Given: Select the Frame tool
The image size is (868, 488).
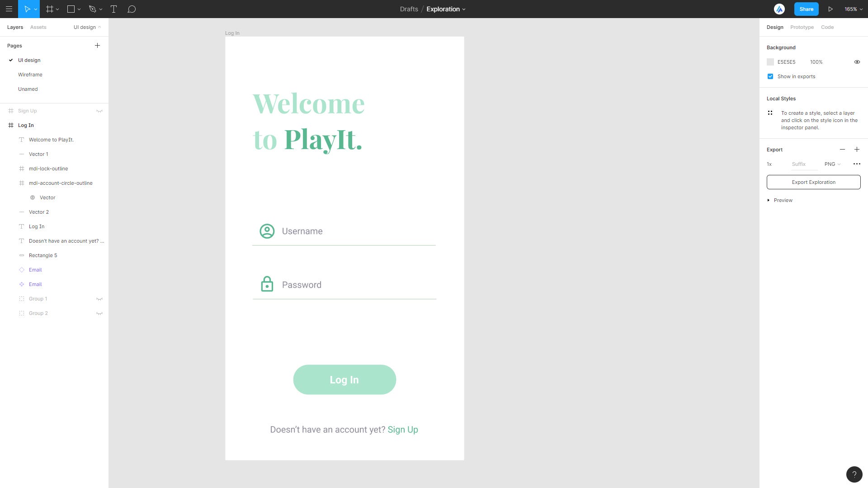Looking at the screenshot, I should point(50,9).
